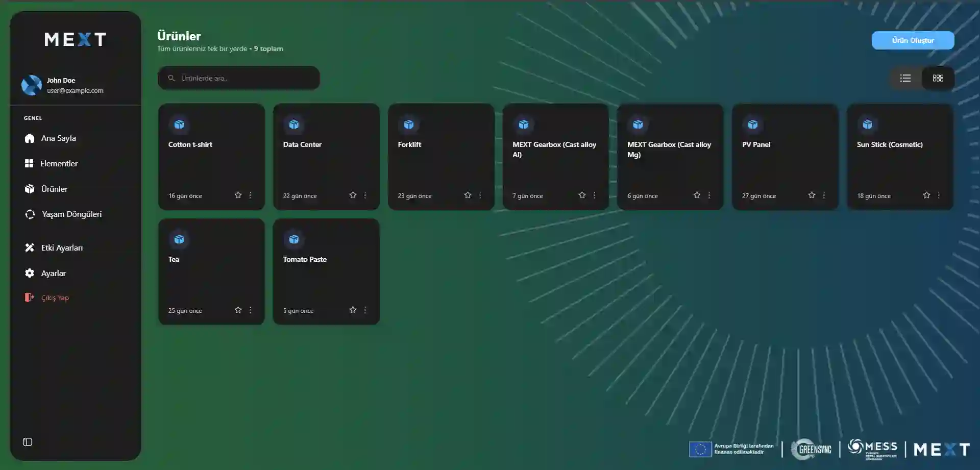Open Cast alloy Al gearbox options menu
This screenshot has height=470, width=980.
594,195
